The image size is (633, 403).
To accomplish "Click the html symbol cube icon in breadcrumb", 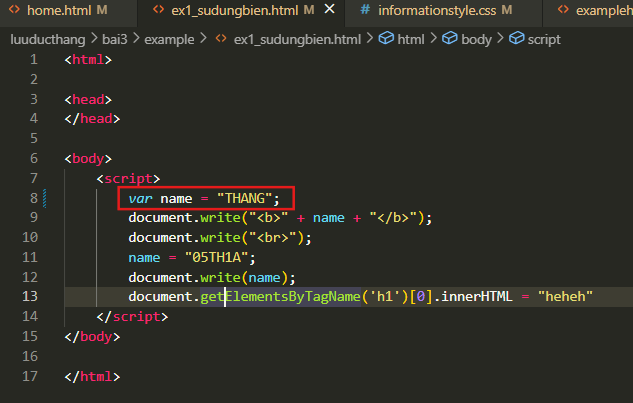I will 386,39.
